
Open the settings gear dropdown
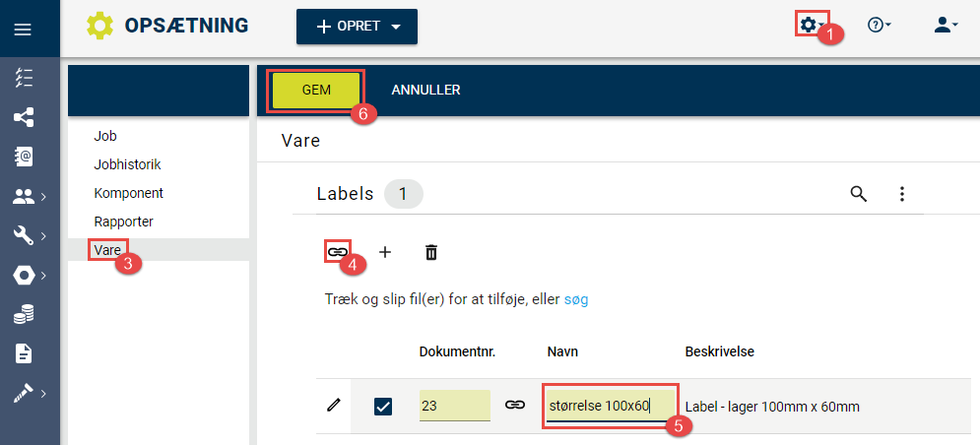click(812, 25)
